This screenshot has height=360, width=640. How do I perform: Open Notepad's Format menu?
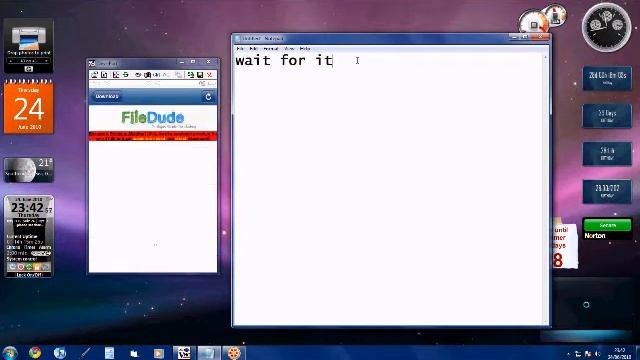(x=271, y=49)
